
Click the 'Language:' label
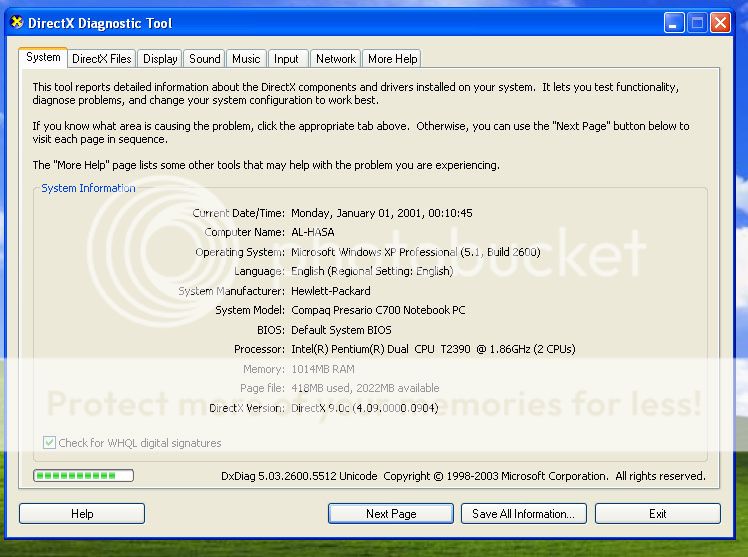pyautogui.click(x=260, y=271)
